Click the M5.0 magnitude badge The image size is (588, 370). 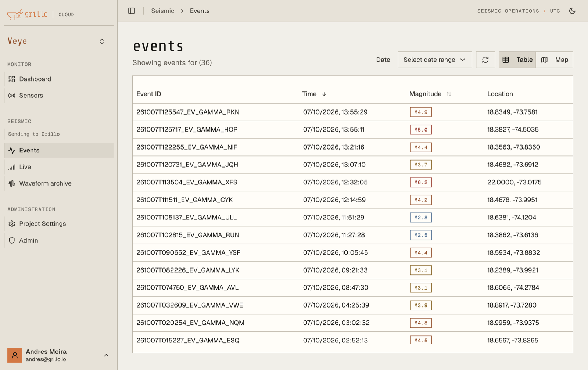coord(421,130)
